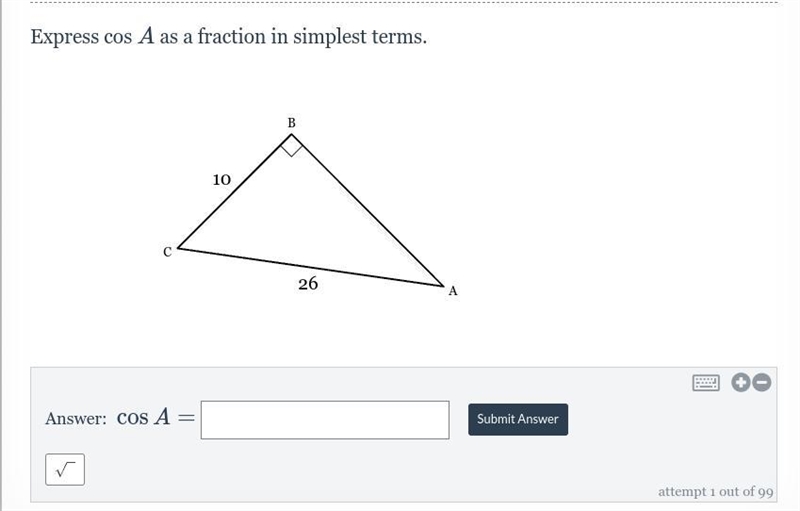Image resolution: width=800 pixels, height=511 pixels.
Task: Insert a square root symbol
Action: (65, 469)
